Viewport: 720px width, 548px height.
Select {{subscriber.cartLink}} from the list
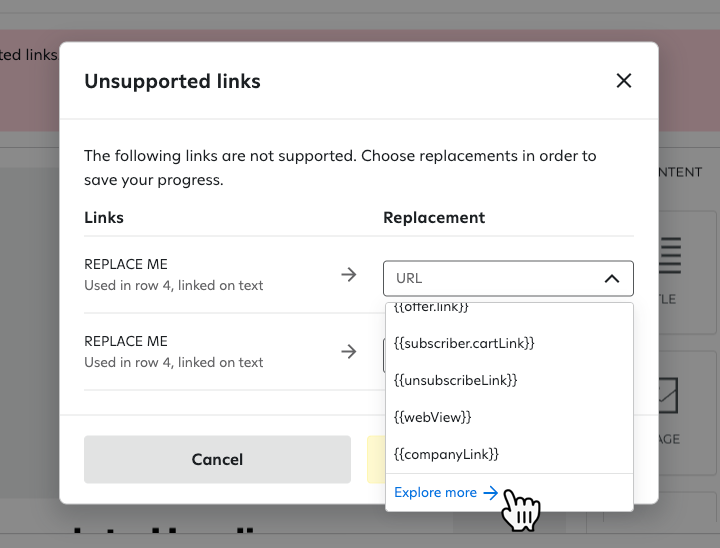point(465,343)
